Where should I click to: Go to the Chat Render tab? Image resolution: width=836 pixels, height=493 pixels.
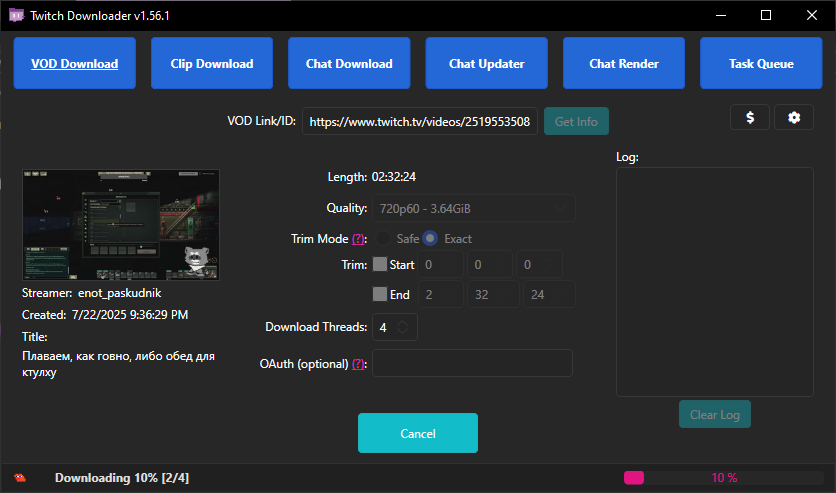(x=624, y=63)
